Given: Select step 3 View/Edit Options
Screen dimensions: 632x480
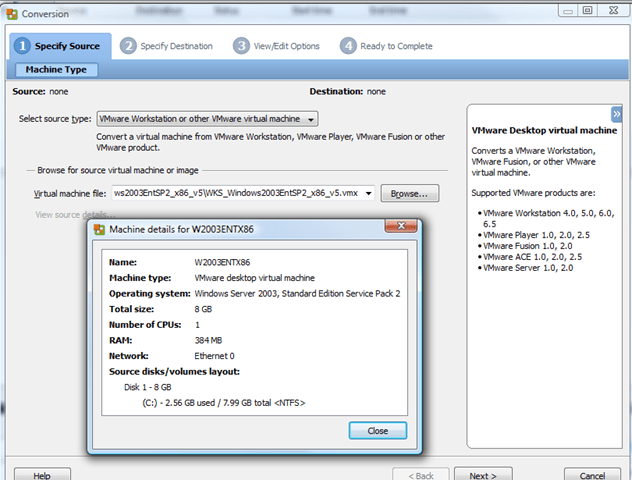Looking at the screenshot, I should 277,46.
